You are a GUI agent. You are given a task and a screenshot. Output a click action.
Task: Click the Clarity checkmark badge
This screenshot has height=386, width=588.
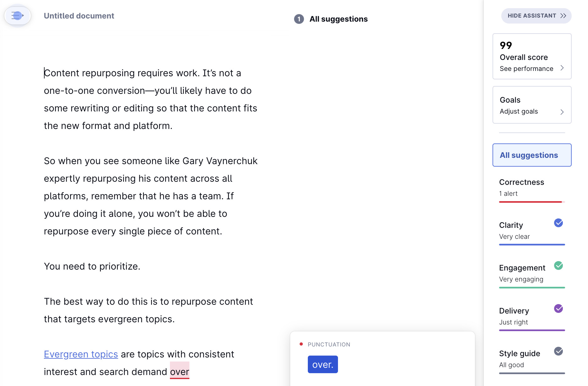(558, 223)
